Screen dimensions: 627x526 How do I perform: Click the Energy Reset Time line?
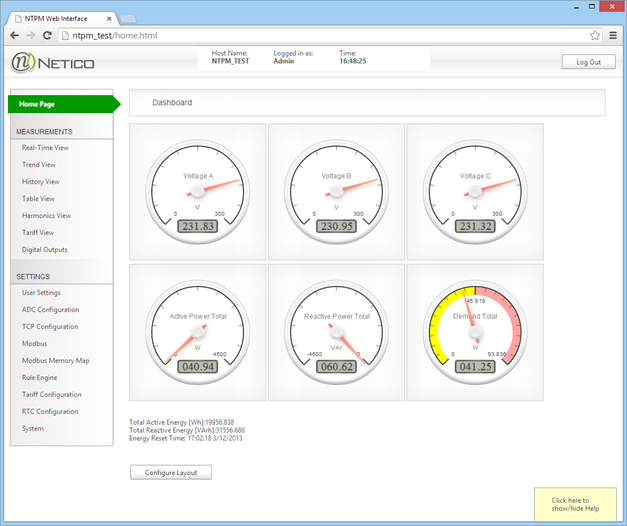tap(186, 438)
